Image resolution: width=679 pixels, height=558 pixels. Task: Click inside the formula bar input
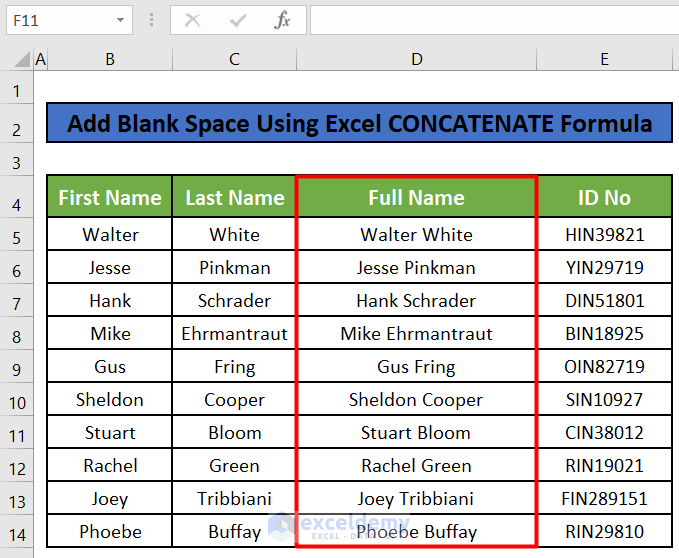[x=495, y=20]
